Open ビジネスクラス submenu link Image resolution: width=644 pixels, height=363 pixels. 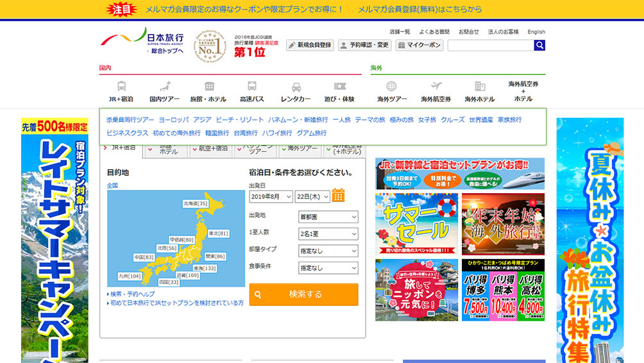(x=127, y=133)
